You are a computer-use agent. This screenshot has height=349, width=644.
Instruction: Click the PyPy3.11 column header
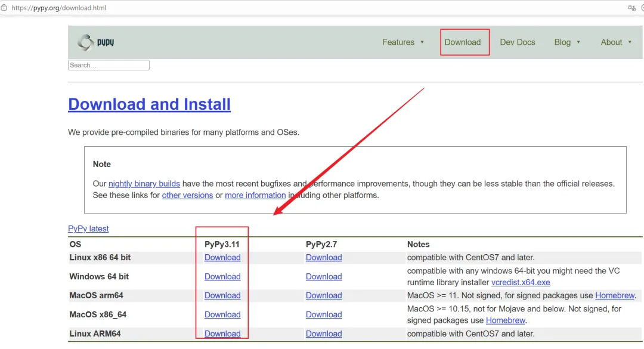pyautogui.click(x=222, y=244)
